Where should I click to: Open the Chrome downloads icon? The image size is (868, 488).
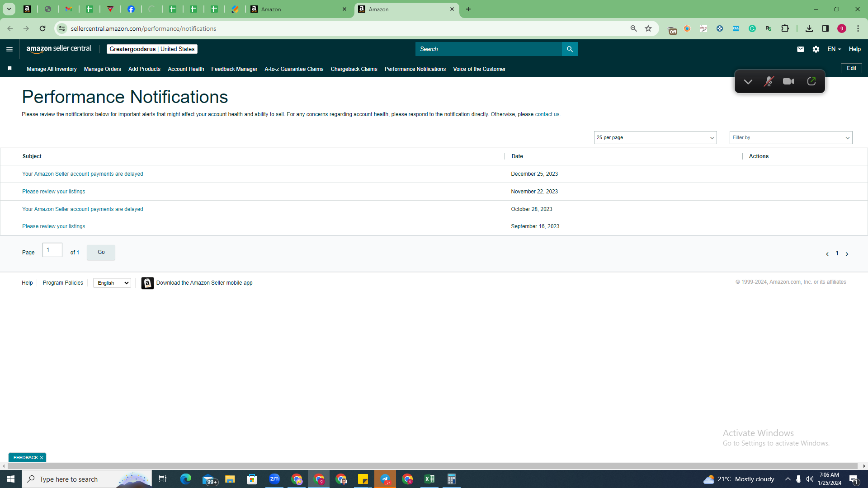click(x=809, y=28)
